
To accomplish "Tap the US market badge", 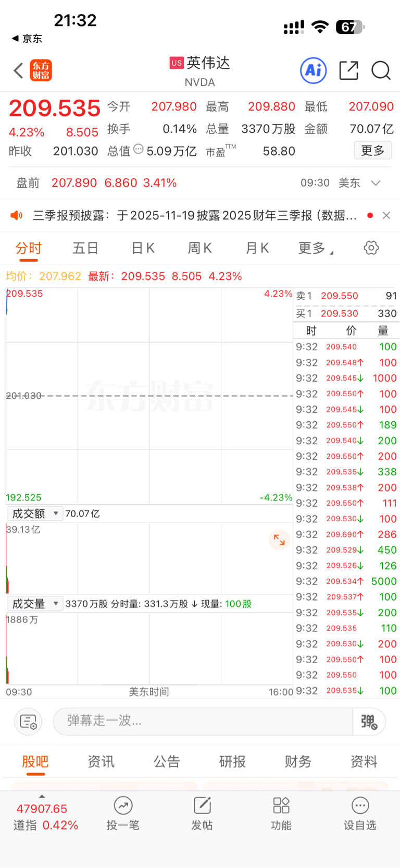I will [x=177, y=63].
